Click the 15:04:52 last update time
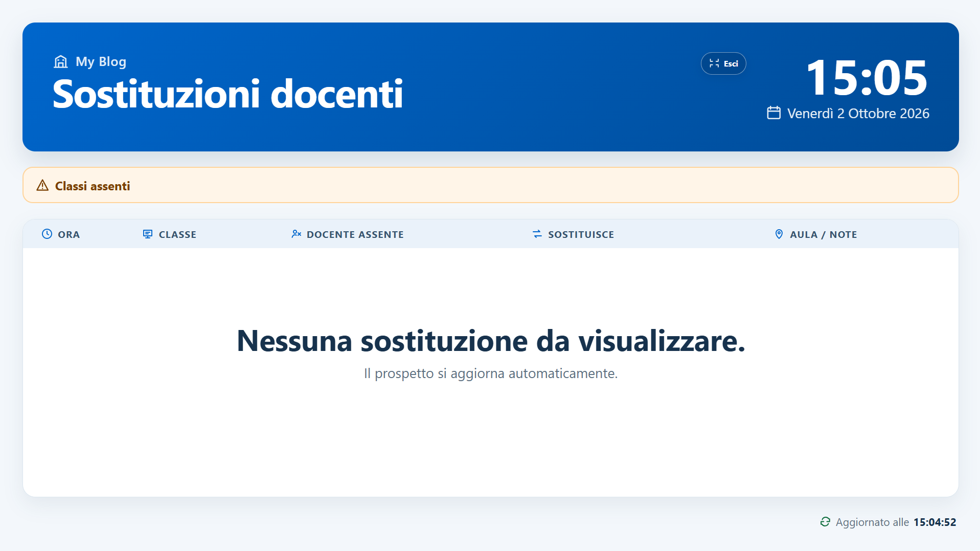Image resolution: width=980 pixels, height=551 pixels. coord(935,522)
